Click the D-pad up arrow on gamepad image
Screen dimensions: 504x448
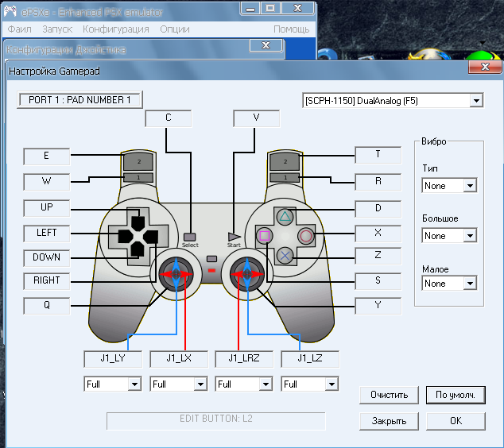click(138, 223)
